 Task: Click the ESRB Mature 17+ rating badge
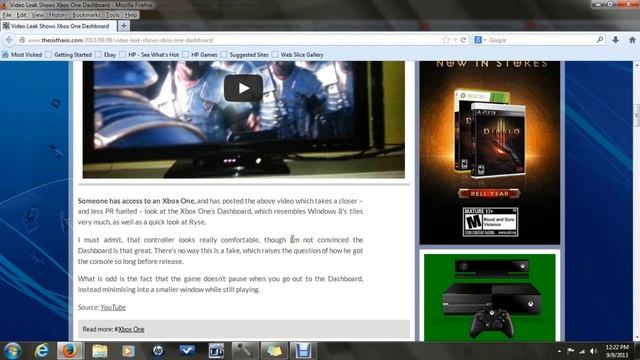coord(490,222)
